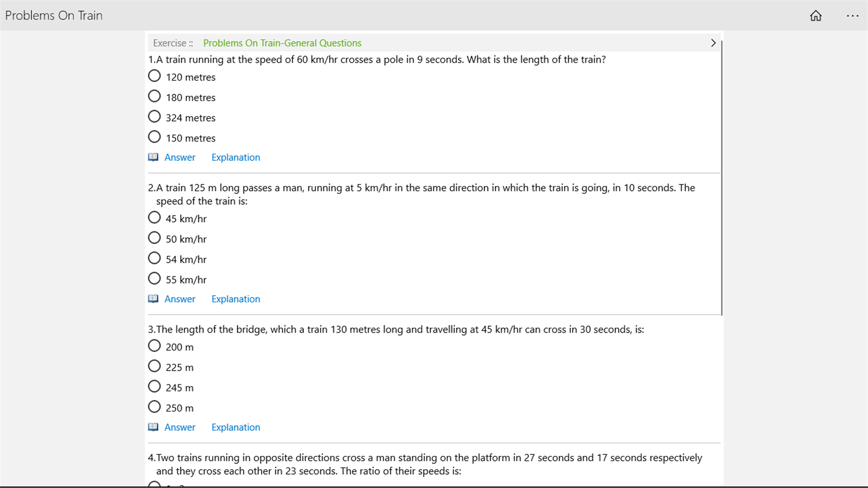Open the three-dots more options menu
The height and width of the screenshot is (488, 868).
pos(852,16)
